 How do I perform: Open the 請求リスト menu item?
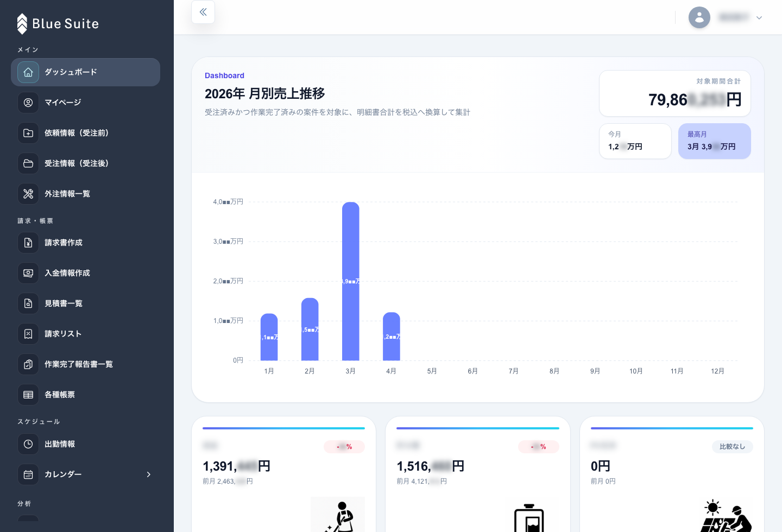point(63,334)
